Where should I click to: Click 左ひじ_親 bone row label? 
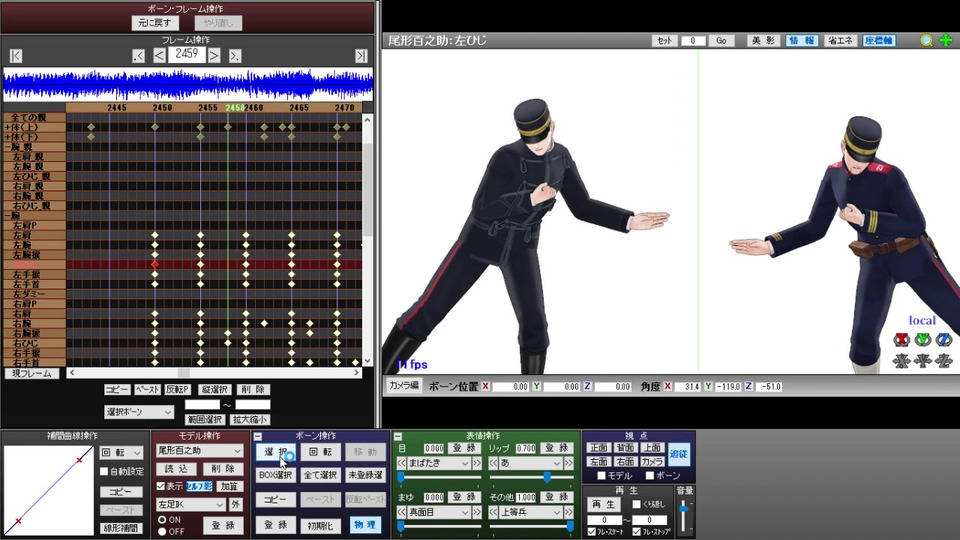tap(34, 176)
